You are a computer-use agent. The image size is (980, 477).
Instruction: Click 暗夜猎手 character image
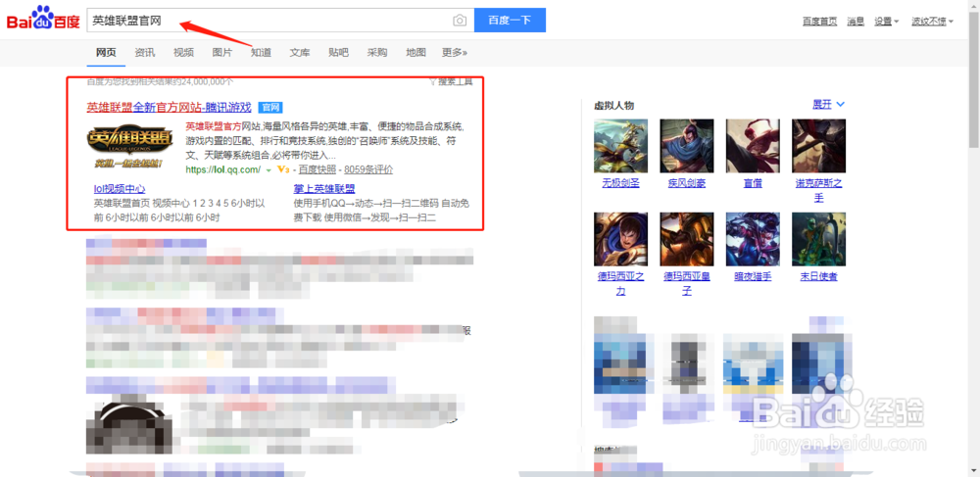pos(753,239)
